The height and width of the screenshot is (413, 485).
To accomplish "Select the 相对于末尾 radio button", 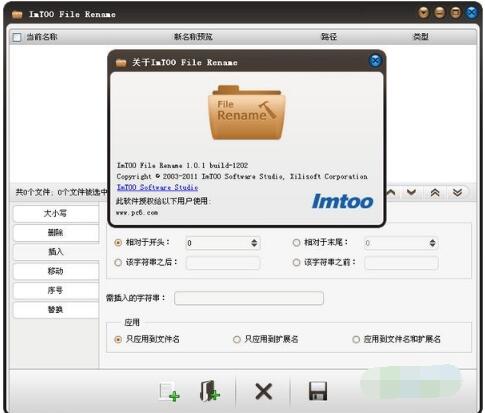I will [x=296, y=243].
